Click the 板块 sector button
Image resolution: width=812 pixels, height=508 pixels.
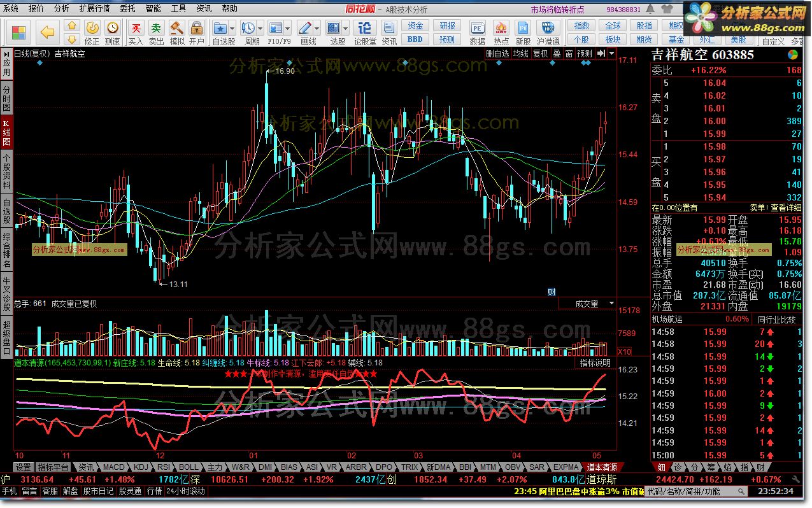pyautogui.click(x=613, y=39)
